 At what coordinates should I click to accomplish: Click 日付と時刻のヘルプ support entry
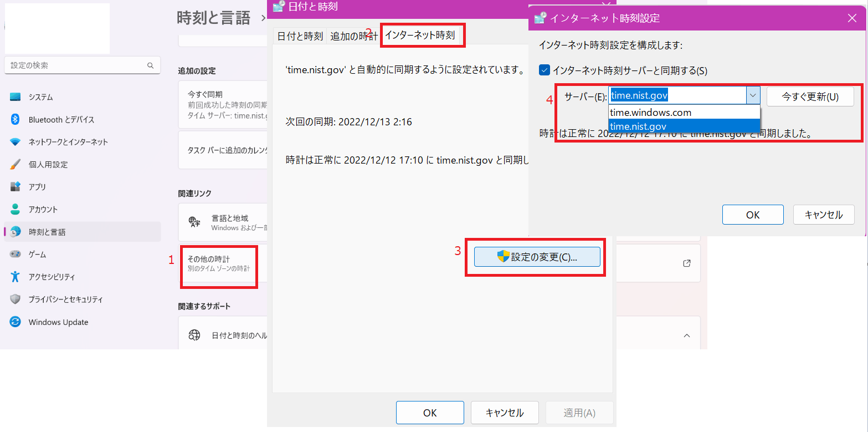[x=223, y=335]
